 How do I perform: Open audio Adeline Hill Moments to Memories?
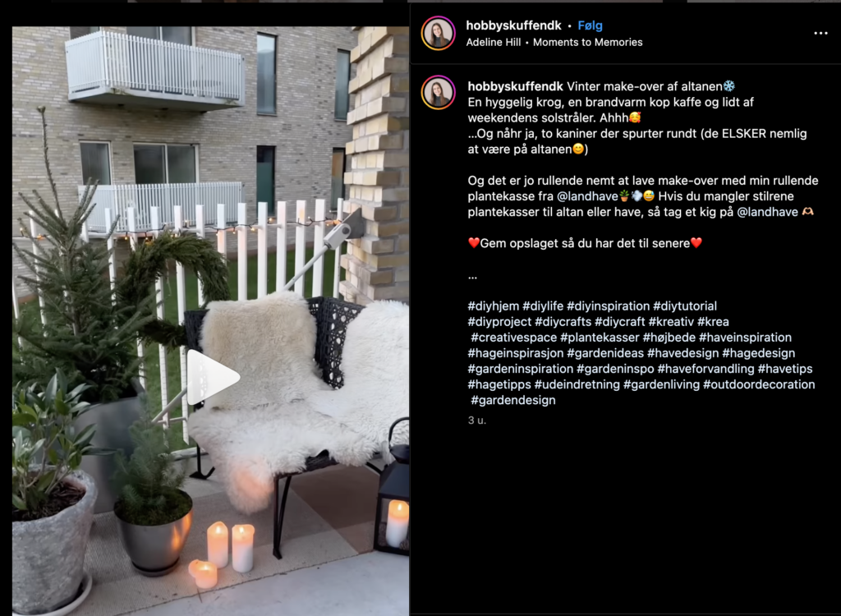coord(554,42)
